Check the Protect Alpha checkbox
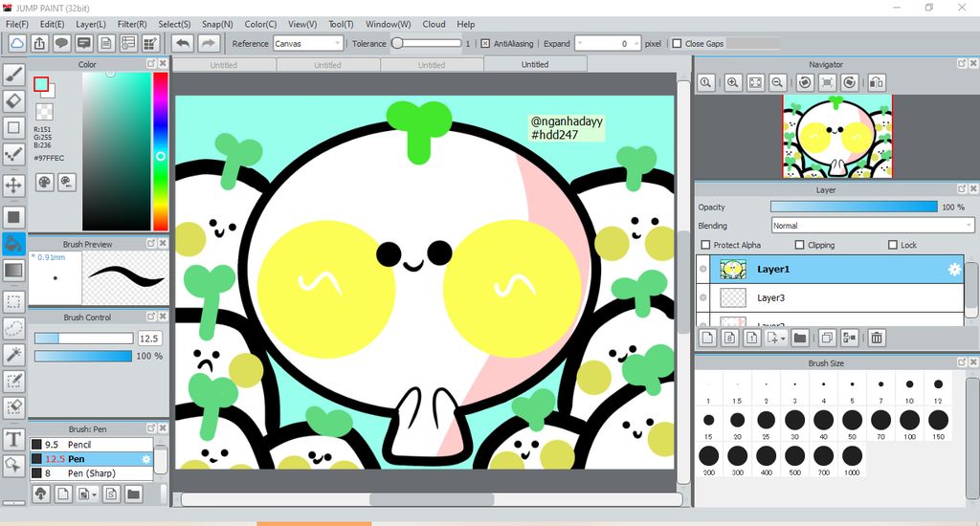The image size is (980, 526). click(x=705, y=245)
